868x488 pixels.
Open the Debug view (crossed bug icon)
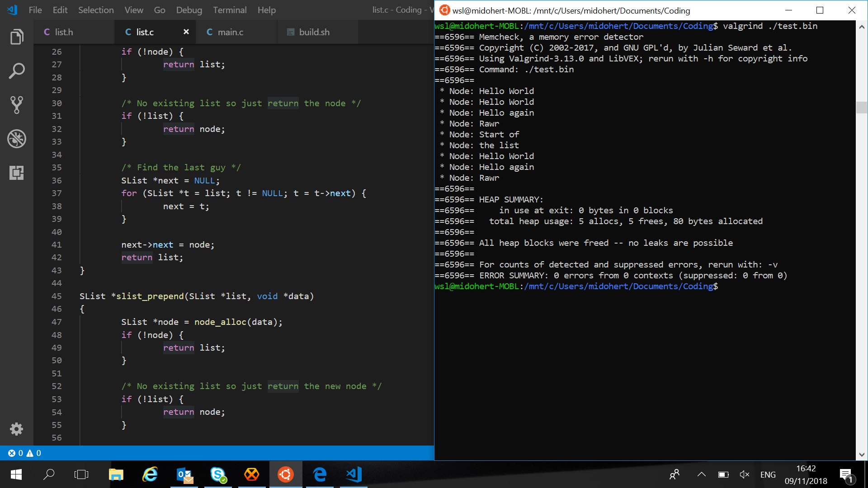pyautogui.click(x=17, y=139)
